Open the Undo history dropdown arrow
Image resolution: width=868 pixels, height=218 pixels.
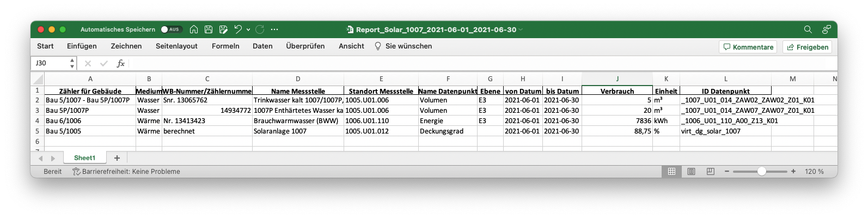coord(248,29)
